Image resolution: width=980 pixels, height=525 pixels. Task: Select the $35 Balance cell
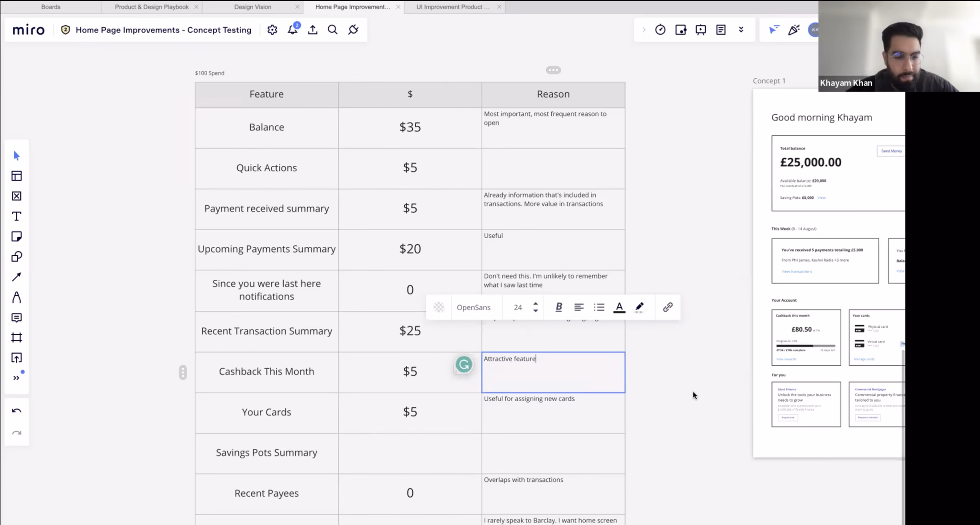click(x=410, y=127)
